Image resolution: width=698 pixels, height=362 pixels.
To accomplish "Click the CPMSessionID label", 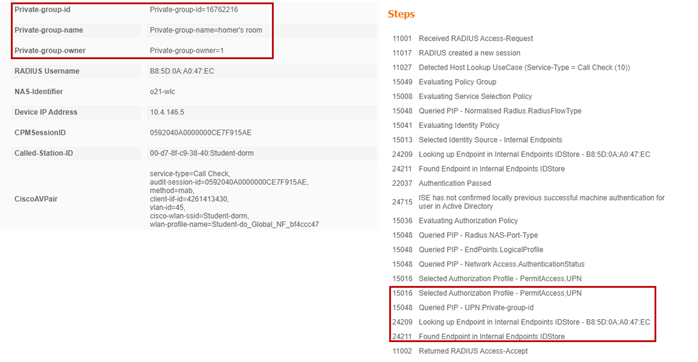I will pos(40,132).
